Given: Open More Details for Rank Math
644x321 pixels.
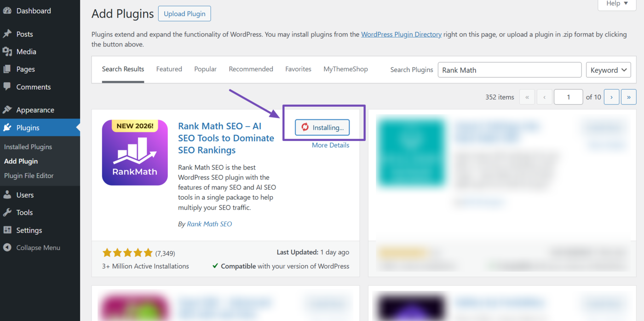Looking at the screenshot, I should (x=330, y=145).
